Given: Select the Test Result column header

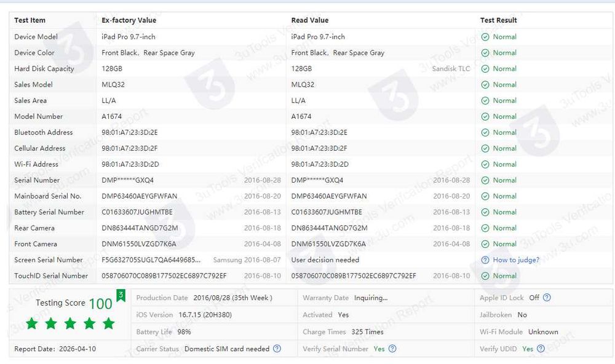Looking at the screenshot, I should click(499, 20).
